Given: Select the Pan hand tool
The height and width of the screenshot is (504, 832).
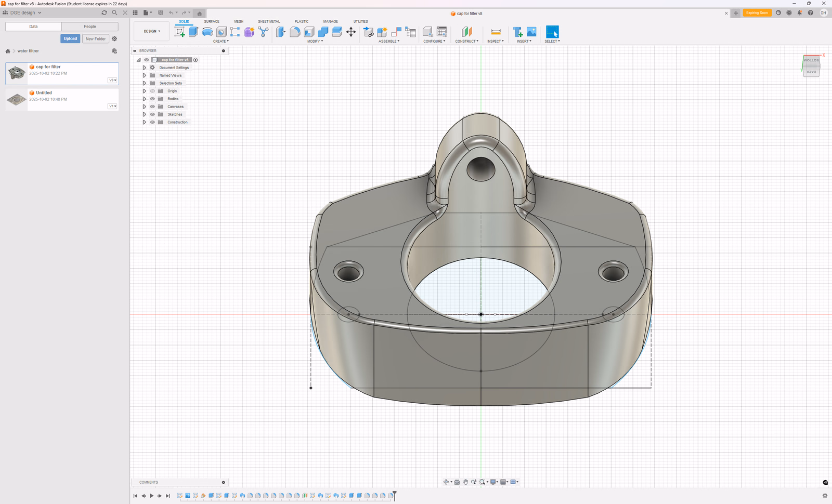Looking at the screenshot, I should click(465, 482).
